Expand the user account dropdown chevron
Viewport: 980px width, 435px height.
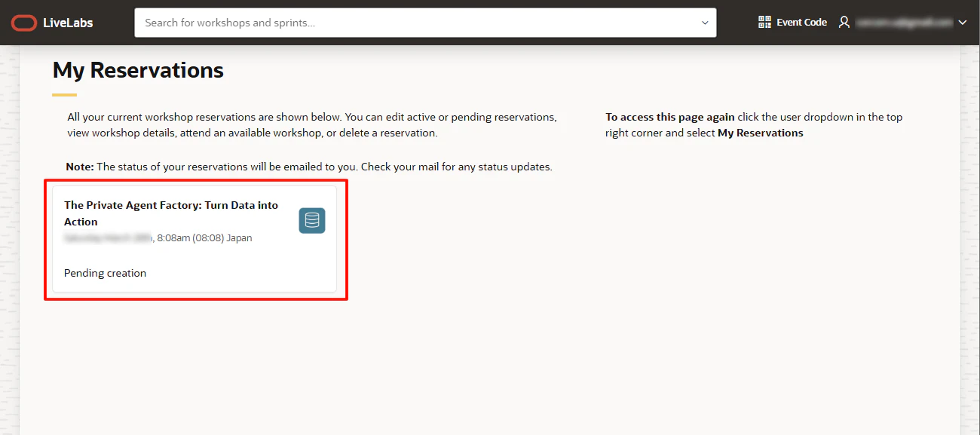962,23
